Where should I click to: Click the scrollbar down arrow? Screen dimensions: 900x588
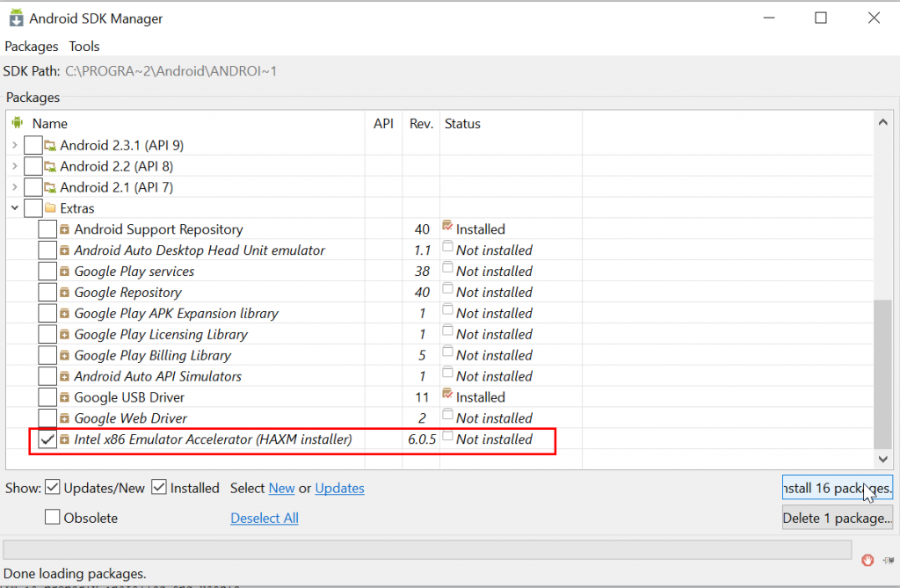tap(882, 459)
